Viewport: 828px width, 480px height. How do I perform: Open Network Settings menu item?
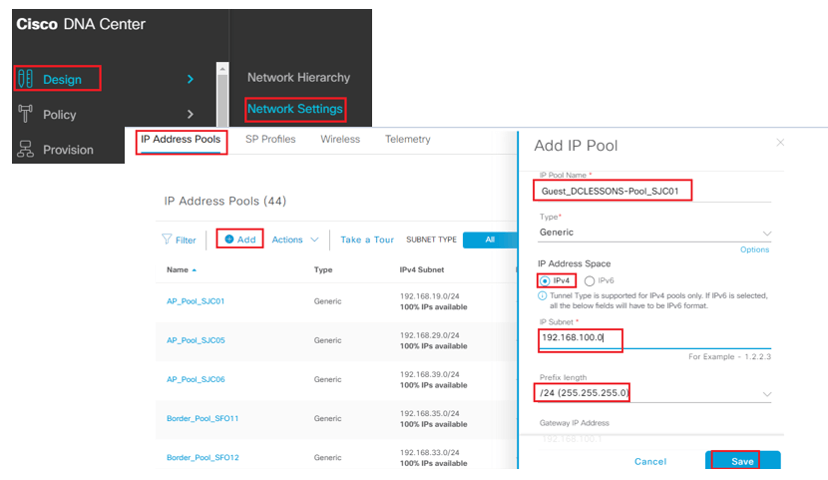coord(295,109)
